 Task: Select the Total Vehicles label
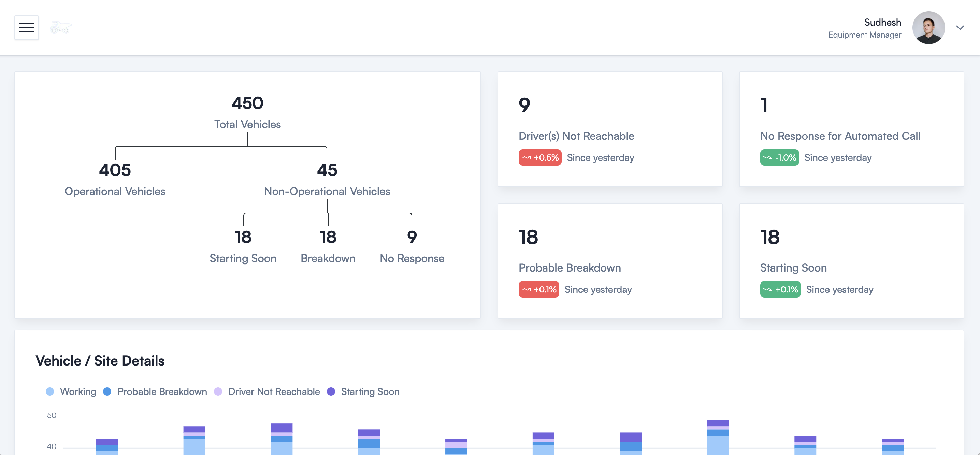pos(247,124)
